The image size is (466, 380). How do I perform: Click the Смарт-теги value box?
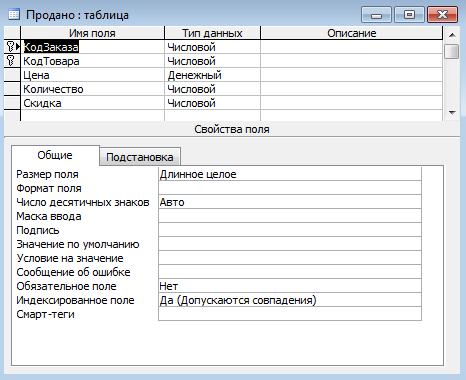(x=290, y=314)
